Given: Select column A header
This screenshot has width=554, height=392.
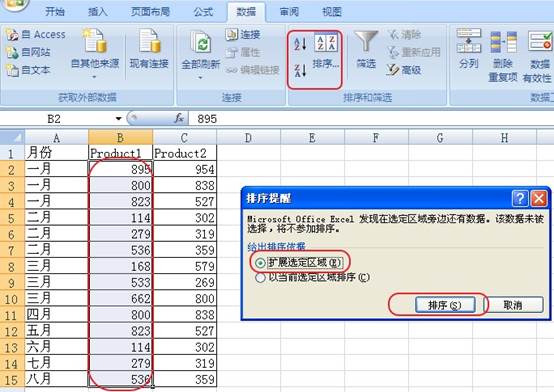Looking at the screenshot, I should pyautogui.click(x=56, y=137).
